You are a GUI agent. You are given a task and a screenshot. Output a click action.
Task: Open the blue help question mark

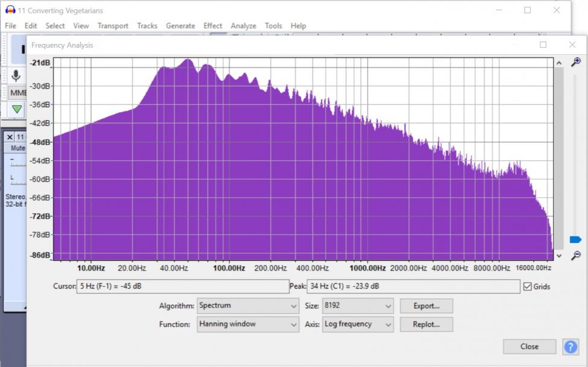pyautogui.click(x=571, y=347)
